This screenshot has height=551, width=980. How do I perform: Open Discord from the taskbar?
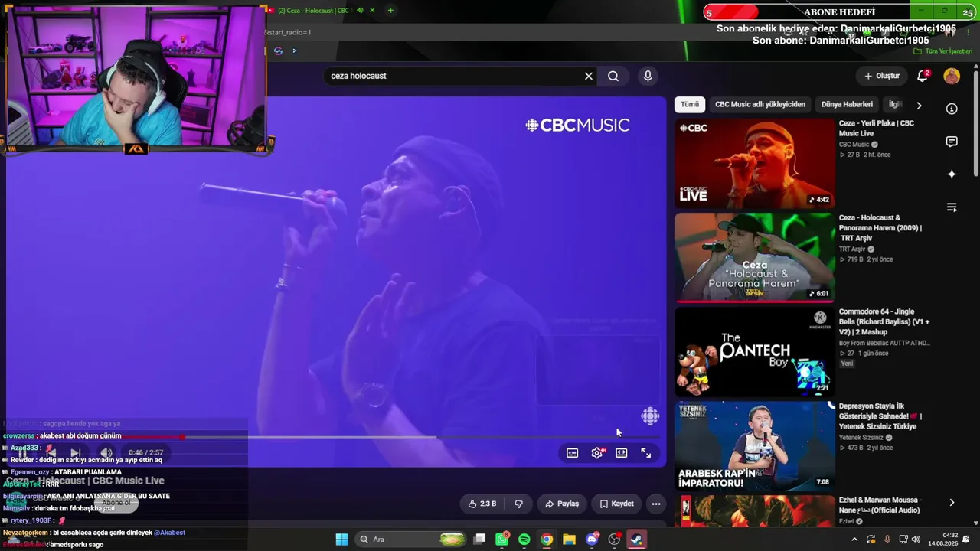tap(592, 540)
